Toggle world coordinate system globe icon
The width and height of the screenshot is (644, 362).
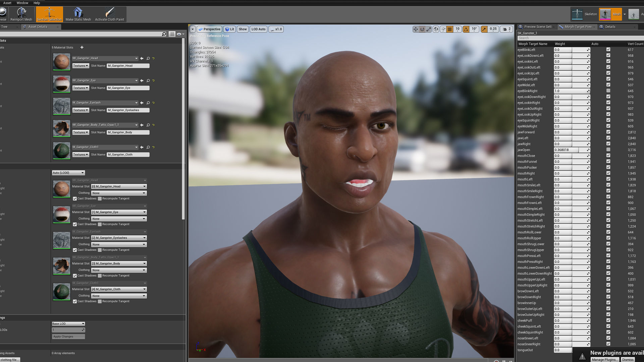click(436, 29)
